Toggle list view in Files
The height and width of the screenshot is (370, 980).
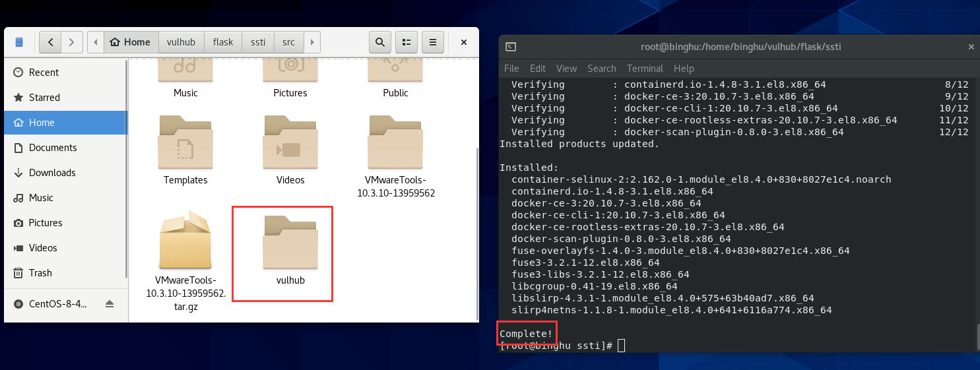pyautogui.click(x=407, y=42)
